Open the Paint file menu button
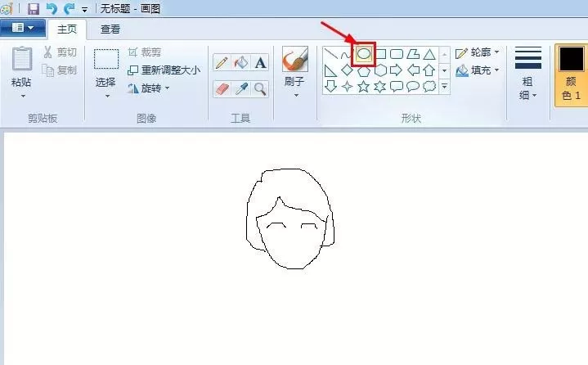This screenshot has width=588, height=365. pyautogui.click(x=23, y=28)
